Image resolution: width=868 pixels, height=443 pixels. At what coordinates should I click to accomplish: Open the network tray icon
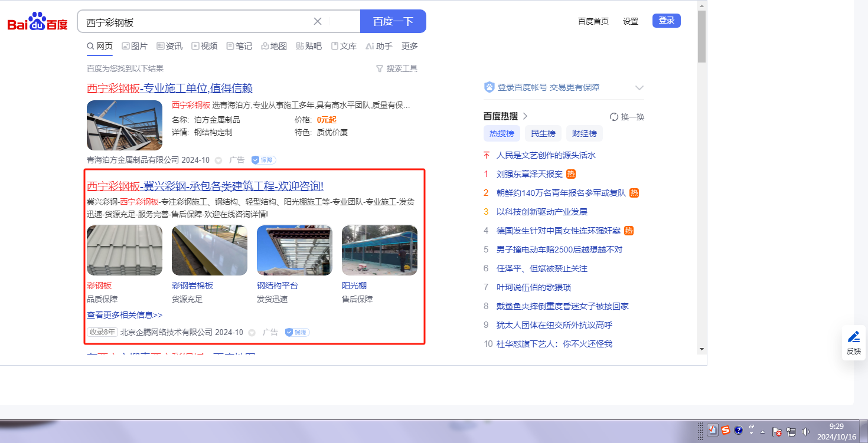point(791,432)
